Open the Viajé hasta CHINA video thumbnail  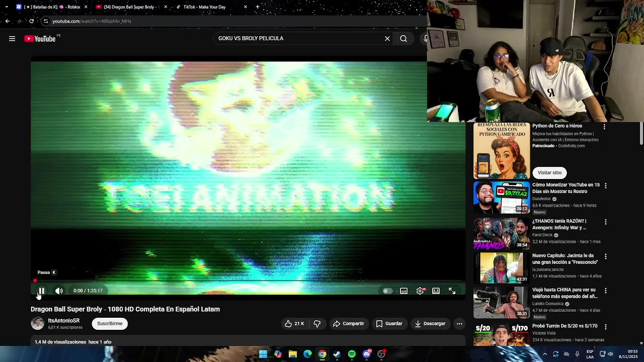(502, 302)
